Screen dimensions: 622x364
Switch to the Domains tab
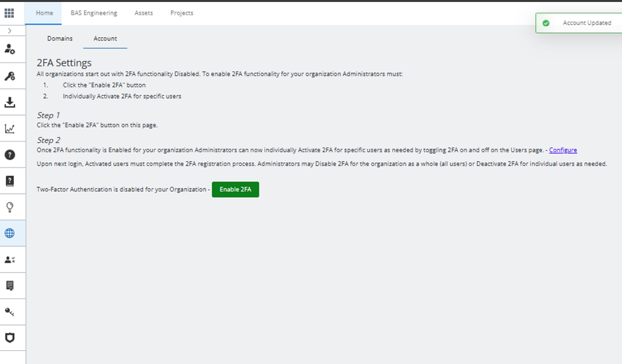coord(60,38)
